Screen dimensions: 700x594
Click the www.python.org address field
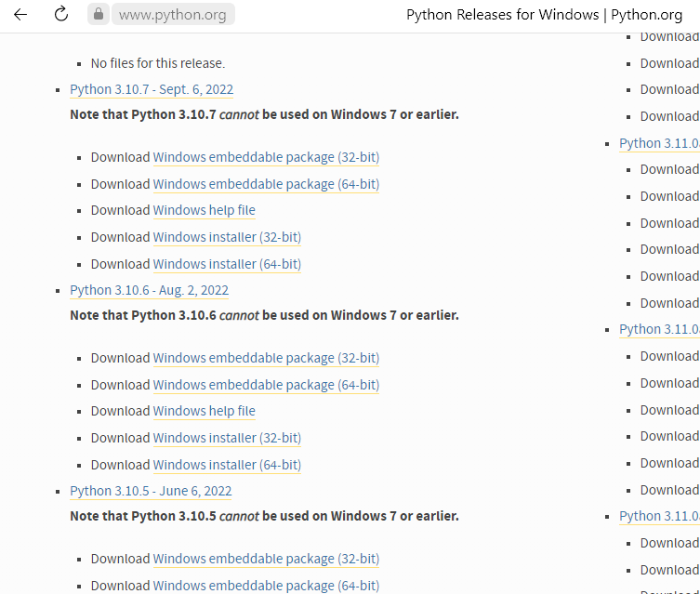[x=174, y=15]
